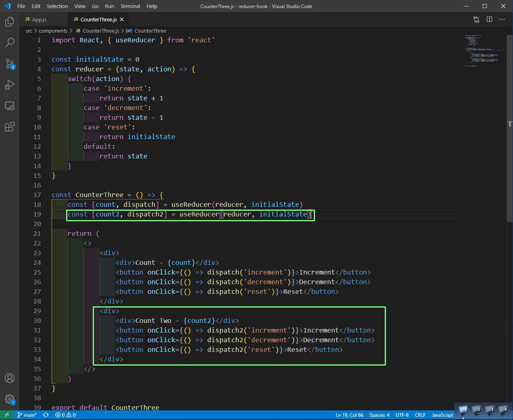Click Ln 19, Col 66 status entry
Viewport: 513px width, 420px height.
[x=349, y=415]
